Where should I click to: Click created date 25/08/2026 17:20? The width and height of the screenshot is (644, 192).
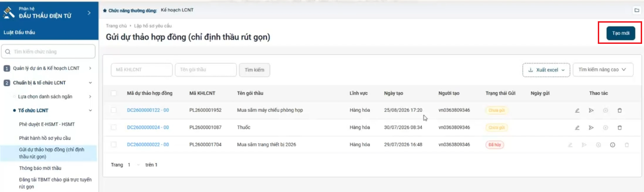tap(403, 110)
